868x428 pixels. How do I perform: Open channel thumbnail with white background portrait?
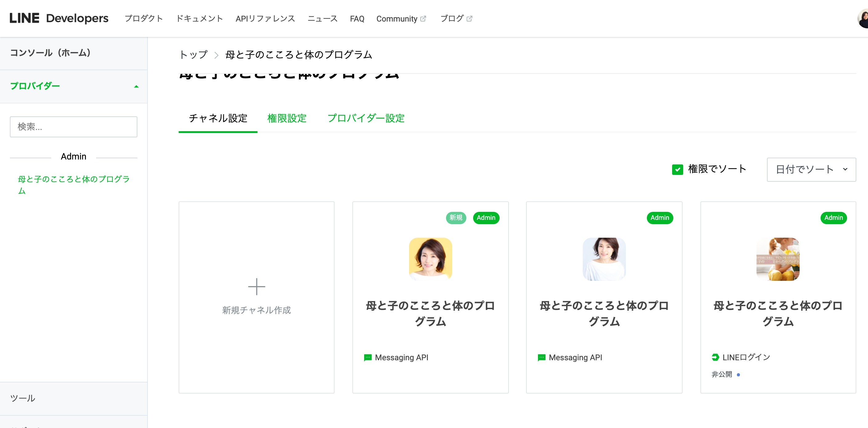coord(604,259)
